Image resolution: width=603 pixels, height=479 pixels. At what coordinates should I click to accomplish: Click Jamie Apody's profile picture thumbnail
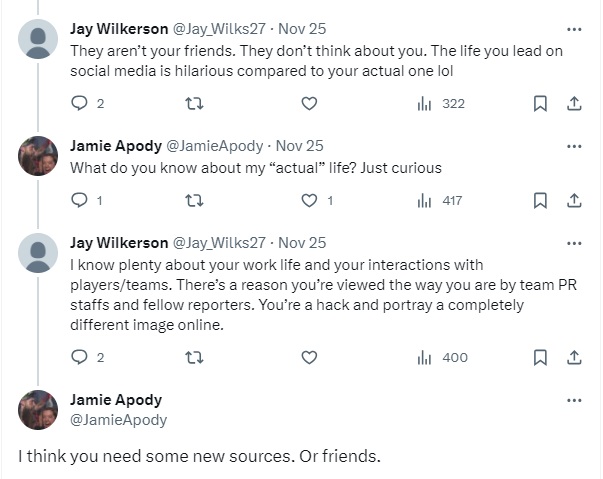pos(38,155)
